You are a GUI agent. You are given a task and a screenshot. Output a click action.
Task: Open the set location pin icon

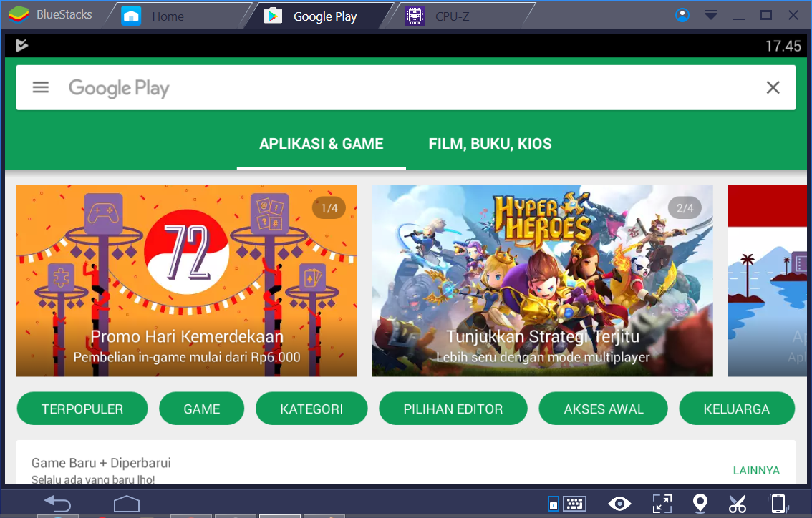[x=700, y=503]
